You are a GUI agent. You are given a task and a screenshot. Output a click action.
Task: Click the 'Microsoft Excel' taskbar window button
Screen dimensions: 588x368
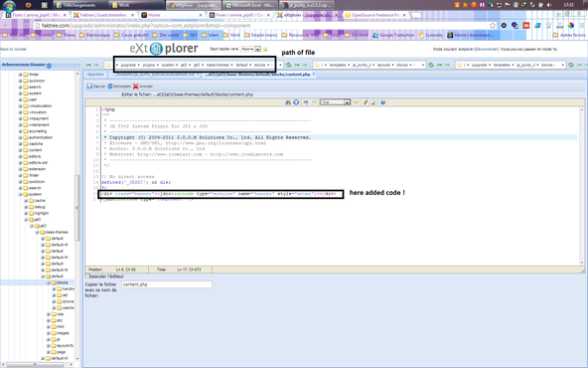(x=250, y=5)
